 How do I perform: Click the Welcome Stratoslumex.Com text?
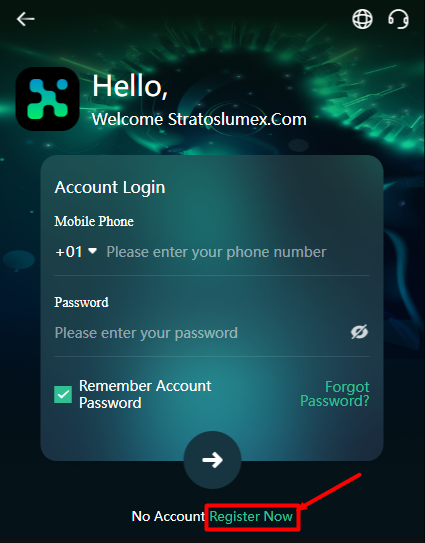click(x=199, y=119)
